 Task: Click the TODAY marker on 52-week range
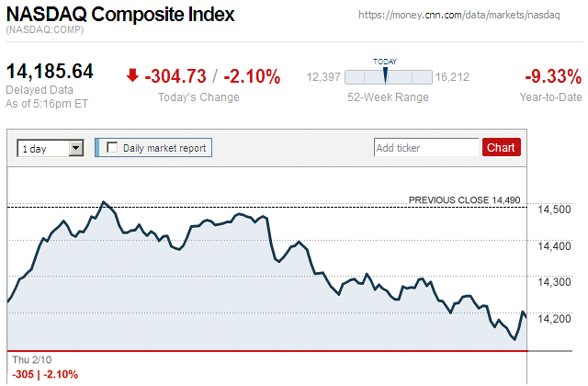pos(385,74)
